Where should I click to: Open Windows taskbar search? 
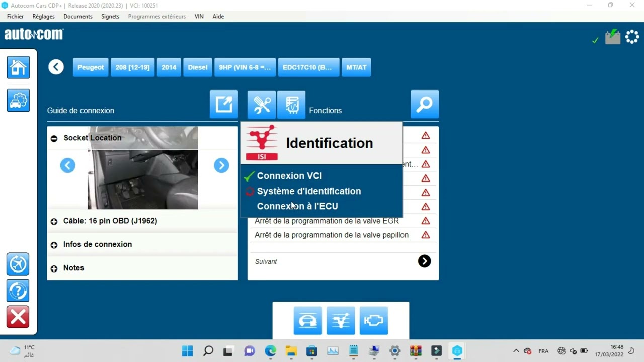pos(208,351)
